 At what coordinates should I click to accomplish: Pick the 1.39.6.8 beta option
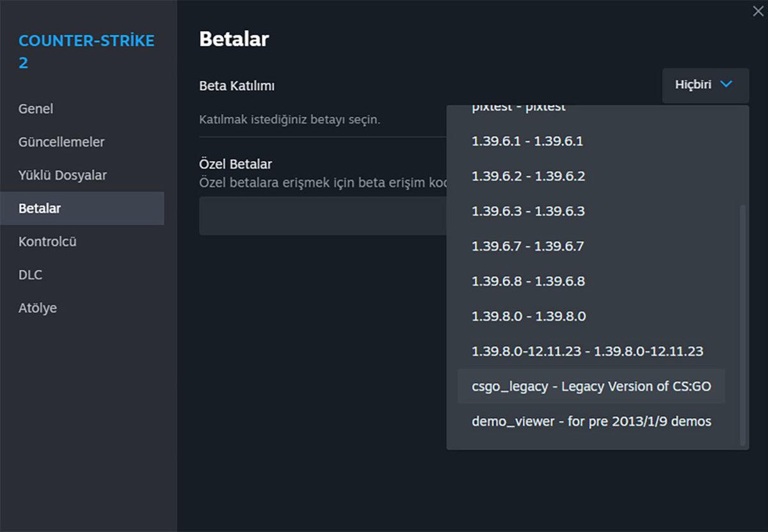click(528, 281)
